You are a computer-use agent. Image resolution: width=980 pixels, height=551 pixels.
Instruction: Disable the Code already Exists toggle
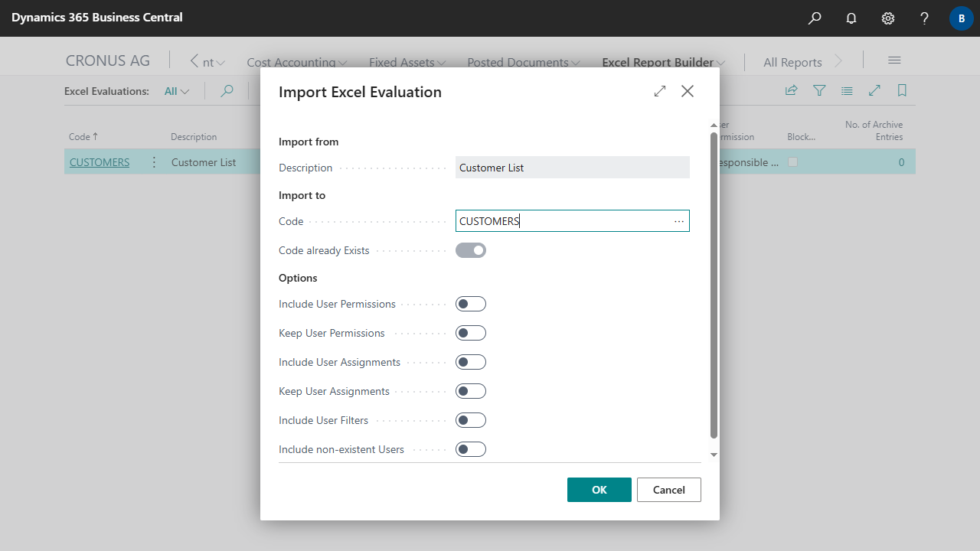(470, 249)
